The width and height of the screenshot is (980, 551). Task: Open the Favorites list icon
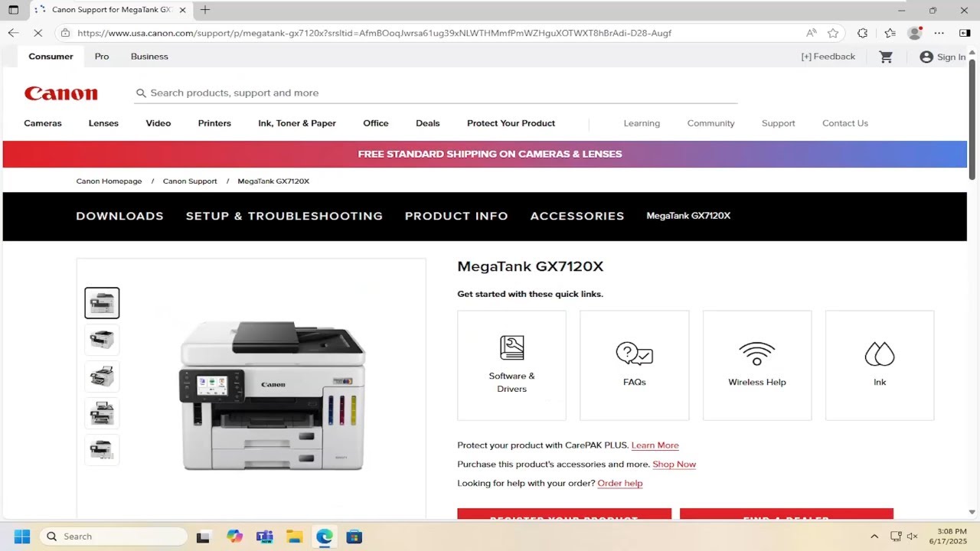(x=890, y=33)
